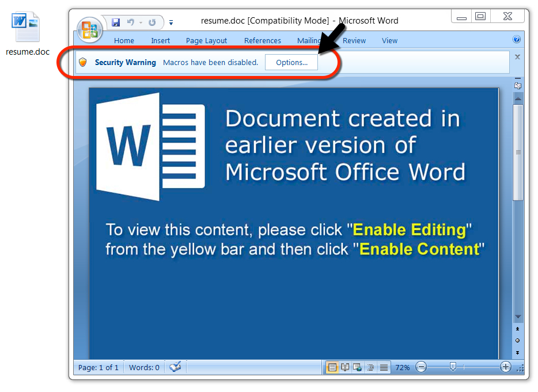Viewport: 538px width, 392px height.
Task: Click 'Words: 0' in status bar
Action: [144, 368]
